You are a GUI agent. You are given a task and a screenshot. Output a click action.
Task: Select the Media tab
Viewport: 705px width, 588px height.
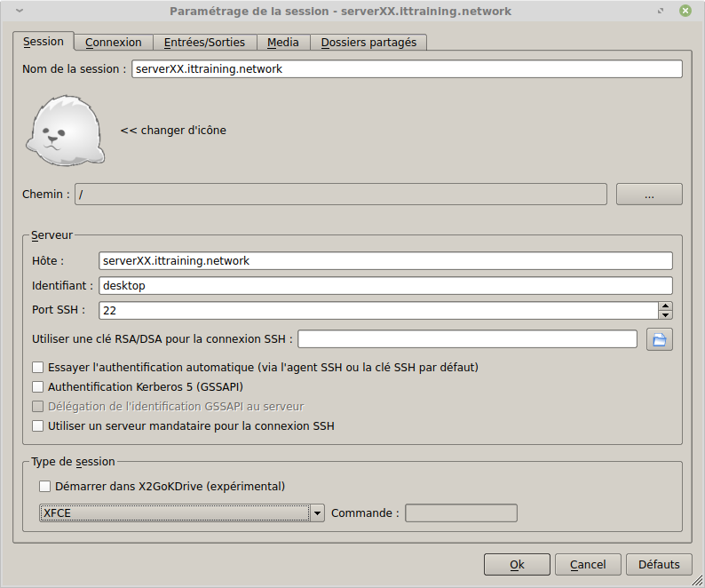(x=283, y=43)
